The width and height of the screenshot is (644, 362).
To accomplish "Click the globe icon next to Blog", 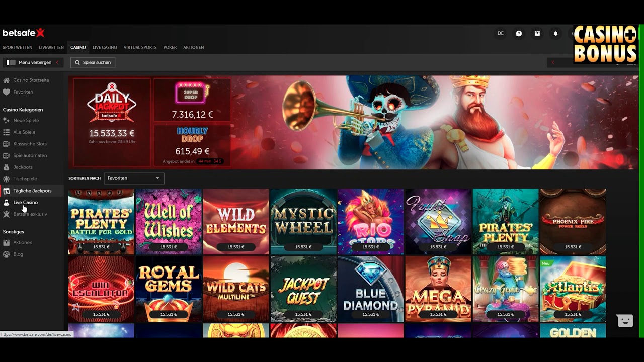I will pyautogui.click(x=6, y=254).
